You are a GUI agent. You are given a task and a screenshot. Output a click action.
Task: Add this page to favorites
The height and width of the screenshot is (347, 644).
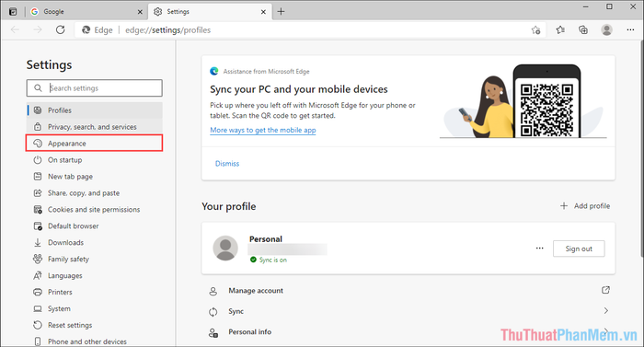tap(535, 30)
